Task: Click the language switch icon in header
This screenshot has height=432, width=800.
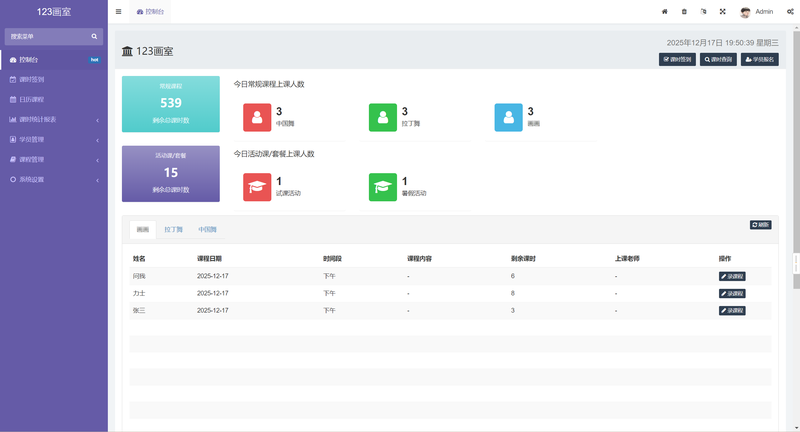Action: click(x=703, y=12)
